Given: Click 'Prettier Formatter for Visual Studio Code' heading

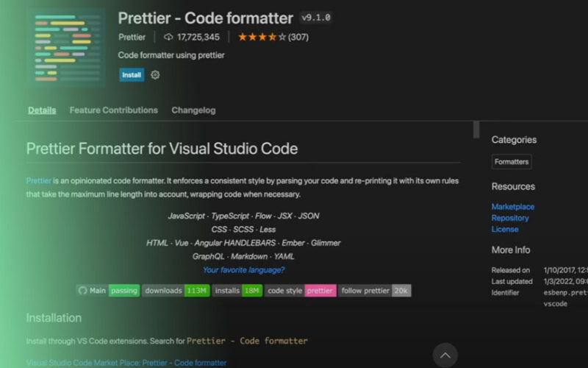Looking at the screenshot, I should (x=162, y=149).
